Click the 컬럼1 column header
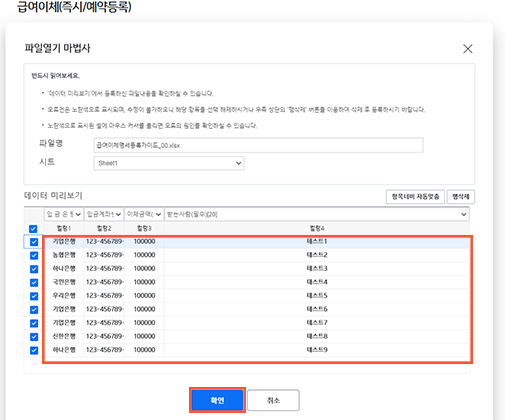Image resolution: width=505 pixels, height=420 pixels. click(64, 228)
